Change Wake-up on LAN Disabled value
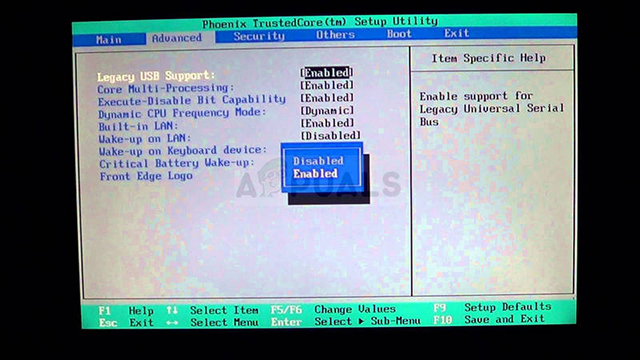The height and width of the screenshot is (360, 640). pos(331,136)
